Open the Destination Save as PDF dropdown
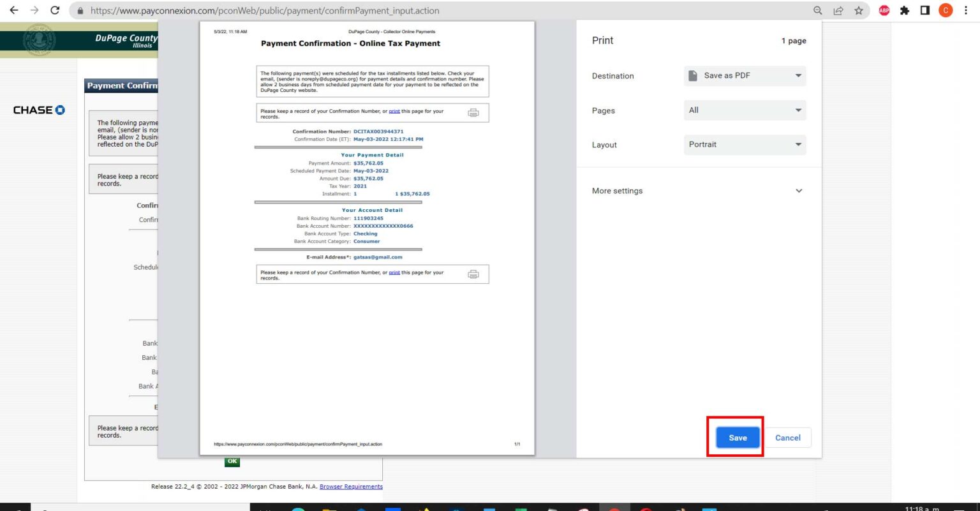The height and width of the screenshot is (511, 980). pyautogui.click(x=745, y=76)
